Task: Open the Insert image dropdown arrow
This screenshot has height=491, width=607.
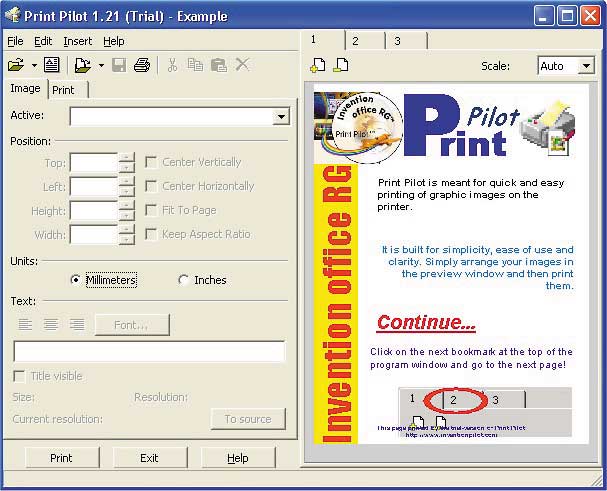Action: click(101, 65)
